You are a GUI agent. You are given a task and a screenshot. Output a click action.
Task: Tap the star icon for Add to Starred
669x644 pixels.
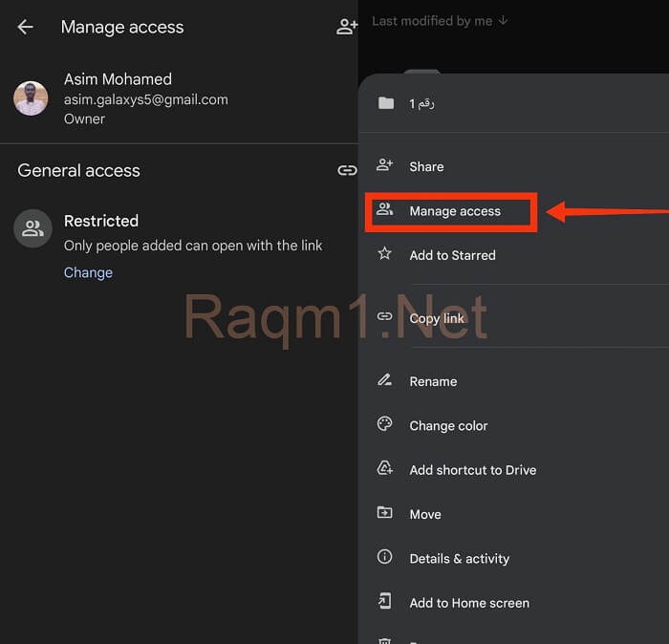385,254
